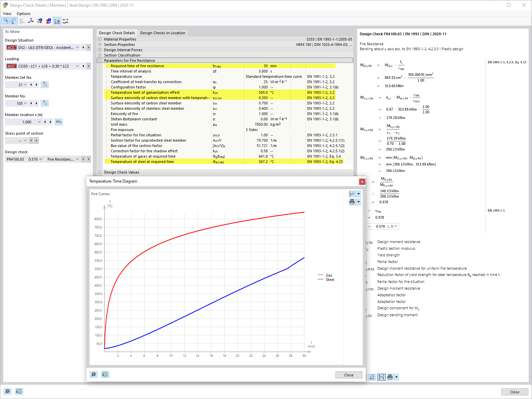
Task: Click the Jump Back navigation arrow icon
Action: click(6, 21)
